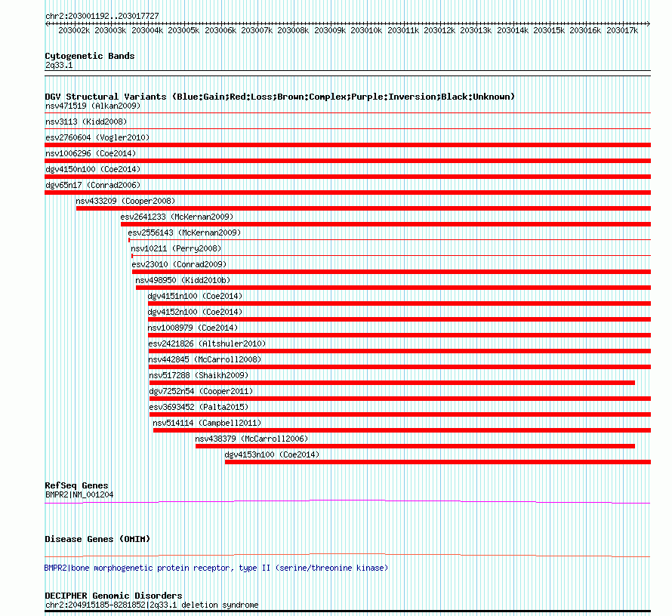Click the red bar under dgv4153n100
The image size is (672, 616).
coord(438,462)
